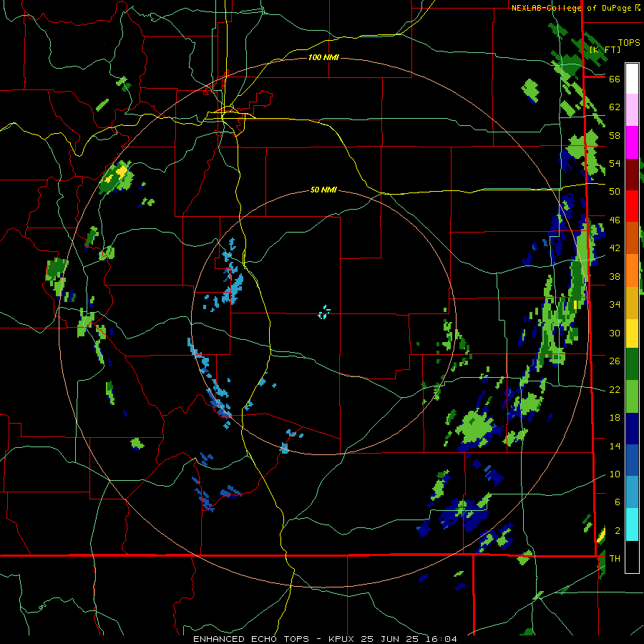The width and height of the screenshot is (644, 644).
Task: Click the bright red legend swatch
Action: coord(632,206)
